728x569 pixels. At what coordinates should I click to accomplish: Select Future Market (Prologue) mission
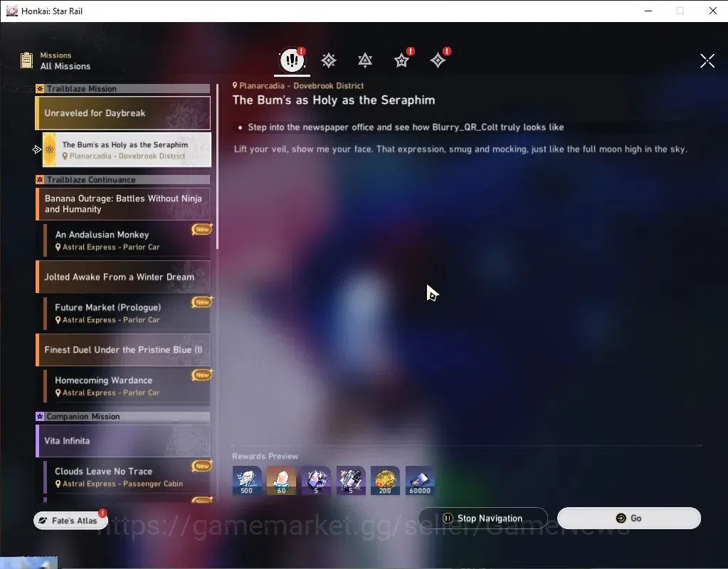tap(127, 313)
